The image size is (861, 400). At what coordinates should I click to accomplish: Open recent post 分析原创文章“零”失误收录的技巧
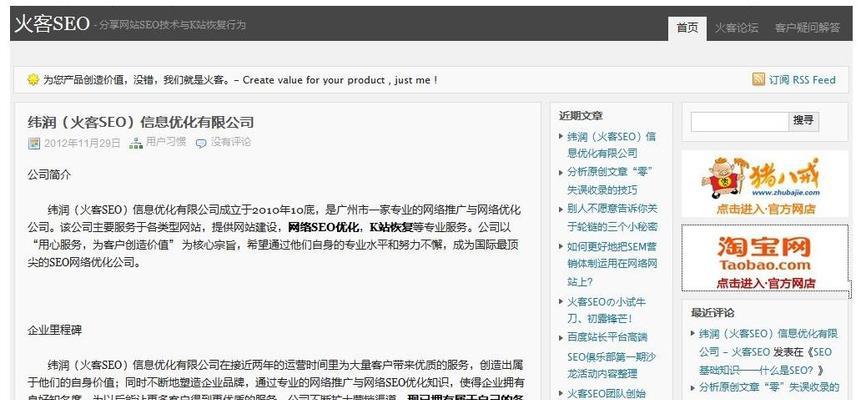pyautogui.click(x=610, y=181)
